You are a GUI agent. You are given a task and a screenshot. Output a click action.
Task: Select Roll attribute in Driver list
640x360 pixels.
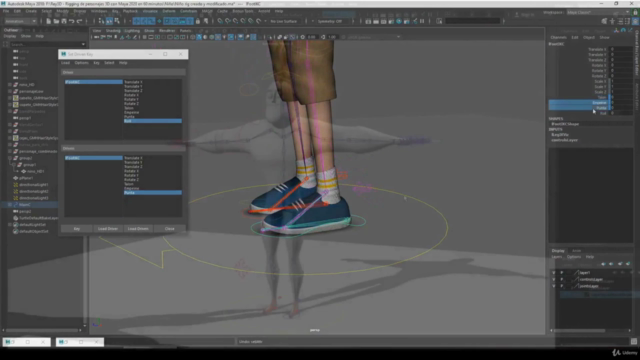tap(153, 121)
